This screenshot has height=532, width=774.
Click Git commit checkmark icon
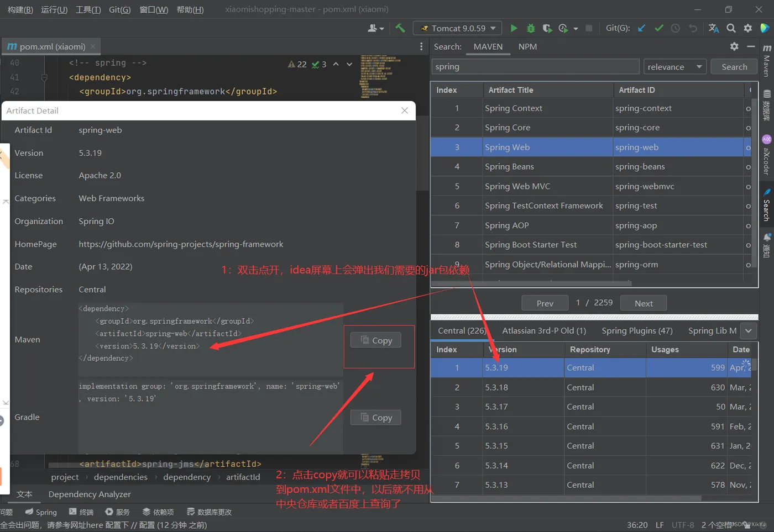pos(658,28)
